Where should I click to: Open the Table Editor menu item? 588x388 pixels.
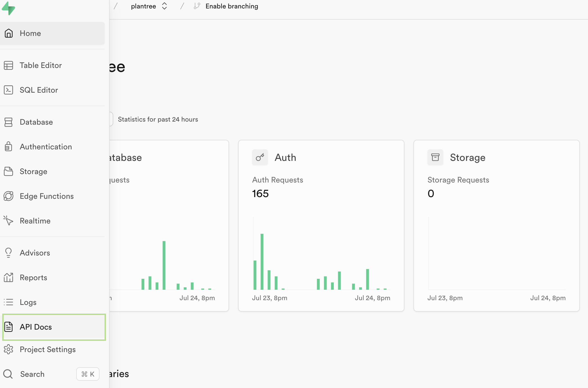coord(52,65)
